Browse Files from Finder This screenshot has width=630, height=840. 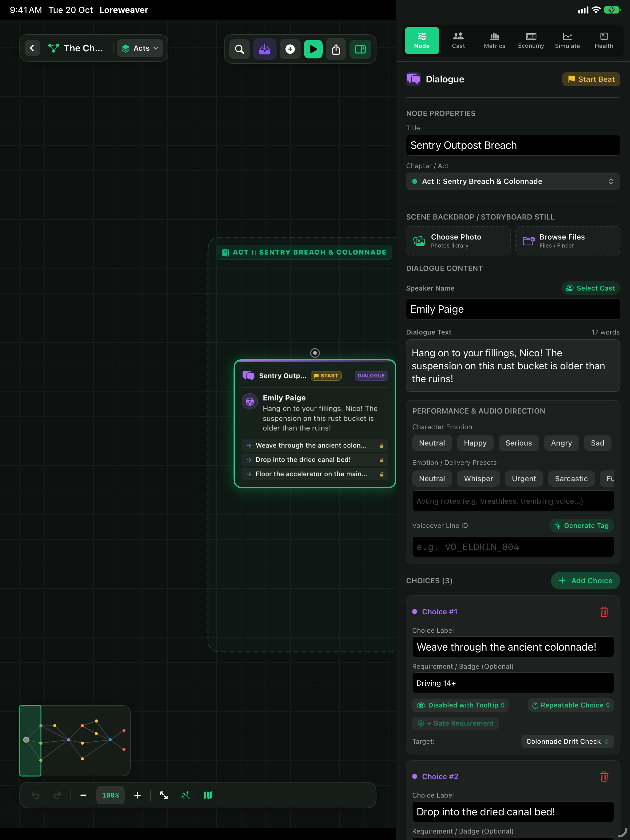point(568,241)
